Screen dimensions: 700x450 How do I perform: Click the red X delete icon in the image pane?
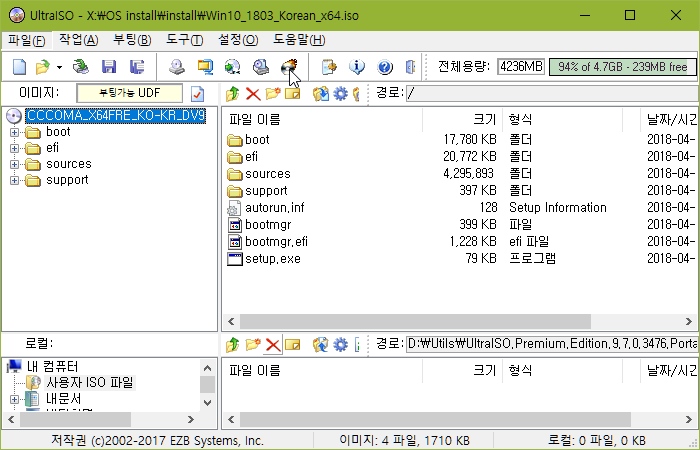253,94
